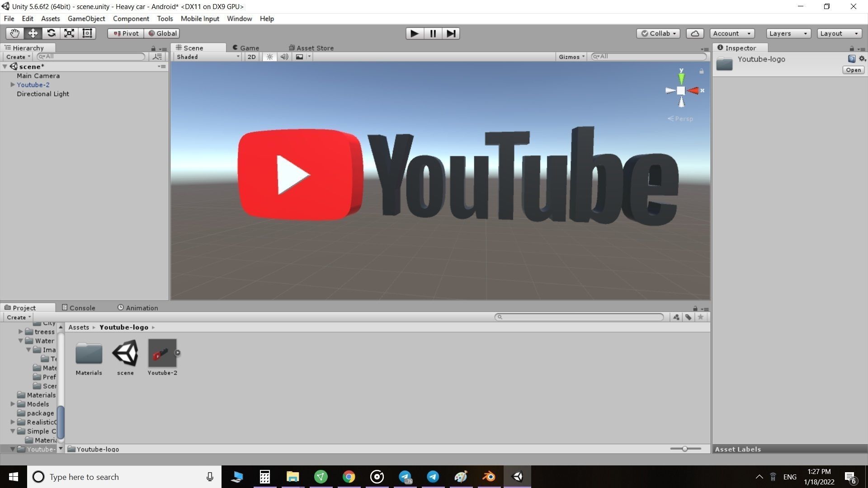Switch to the Game tab
This screenshot has width=868, height=488.
245,48
